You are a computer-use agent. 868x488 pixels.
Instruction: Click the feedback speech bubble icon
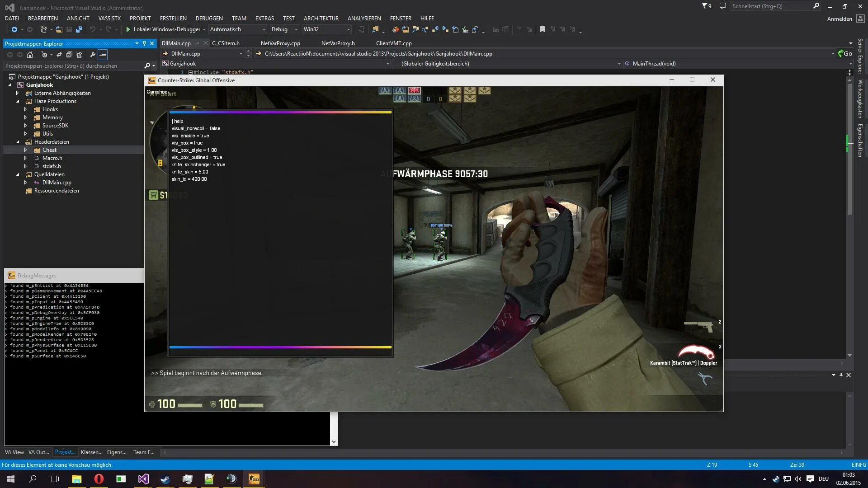pyautogui.click(x=722, y=6)
